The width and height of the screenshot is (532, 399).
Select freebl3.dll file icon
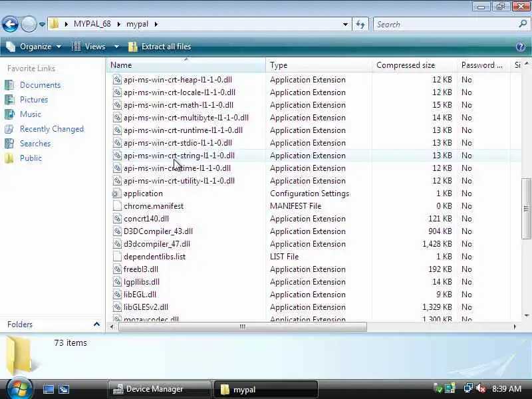click(x=117, y=269)
